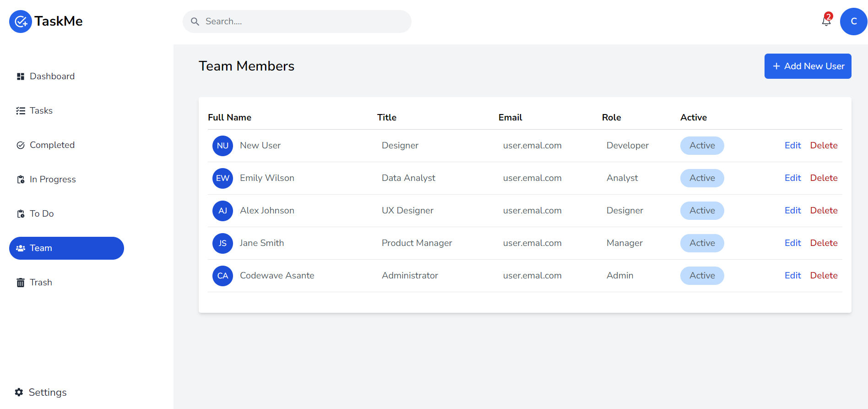This screenshot has width=868, height=409.
Task: Delete Jane Smith
Action: (824, 243)
